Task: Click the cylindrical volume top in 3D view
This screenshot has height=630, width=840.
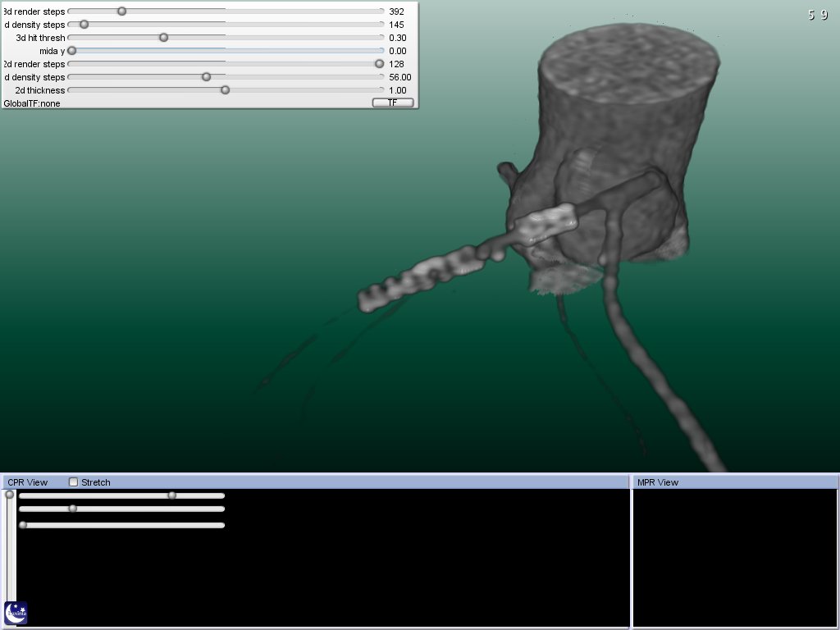Action: pos(630,64)
